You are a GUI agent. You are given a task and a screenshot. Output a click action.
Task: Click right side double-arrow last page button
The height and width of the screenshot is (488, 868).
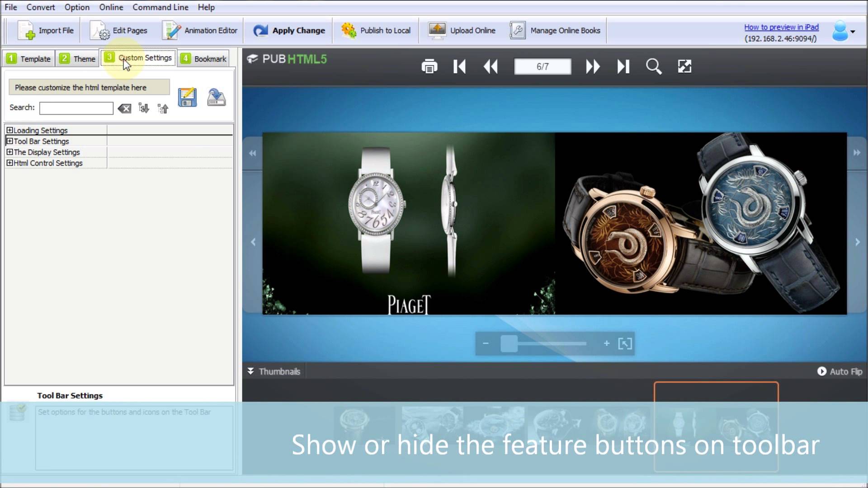(x=857, y=153)
